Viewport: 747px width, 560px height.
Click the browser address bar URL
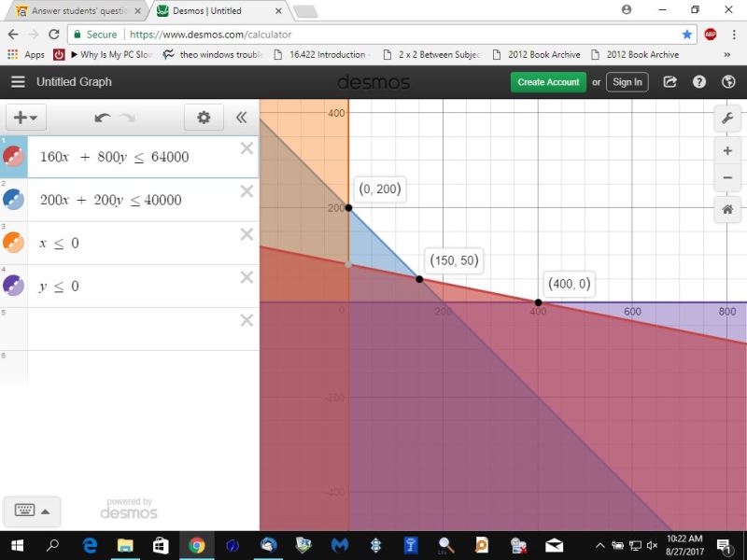[211, 35]
